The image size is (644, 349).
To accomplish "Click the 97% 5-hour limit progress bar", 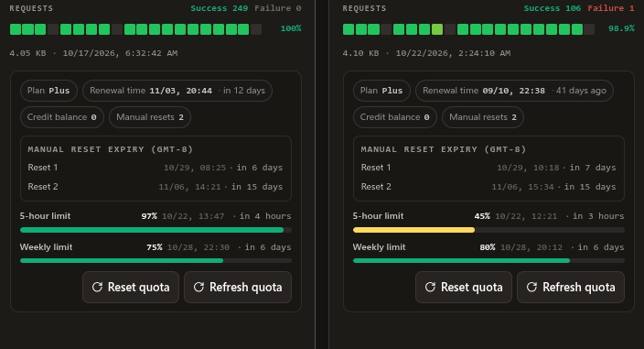I will [156, 230].
